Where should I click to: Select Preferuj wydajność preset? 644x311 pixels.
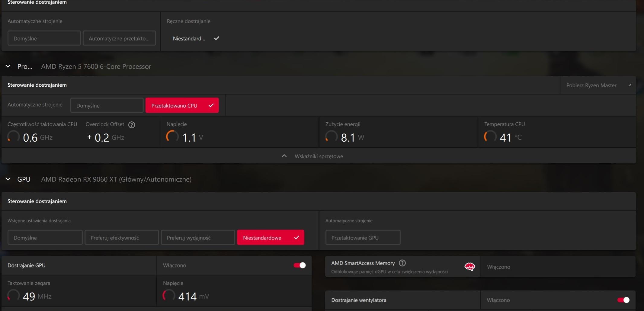coord(198,237)
